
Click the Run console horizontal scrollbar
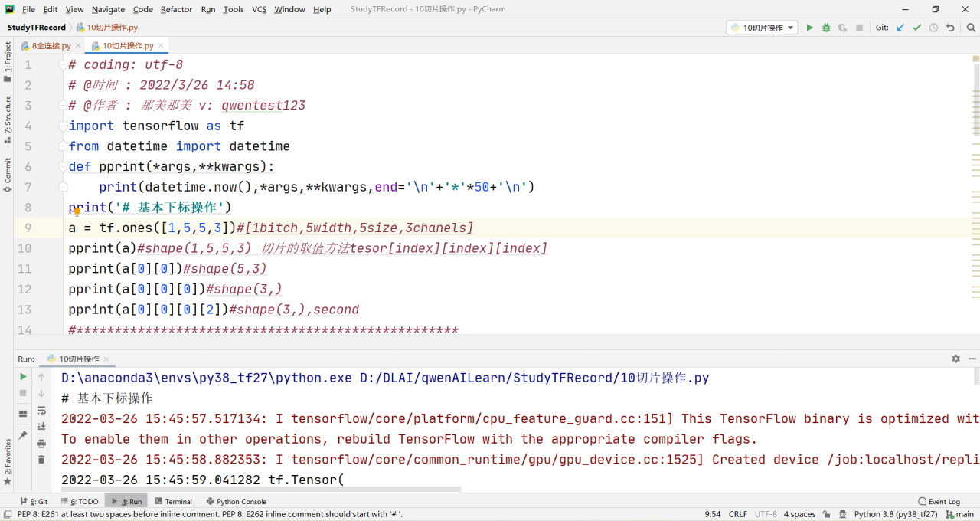[x=260, y=489]
